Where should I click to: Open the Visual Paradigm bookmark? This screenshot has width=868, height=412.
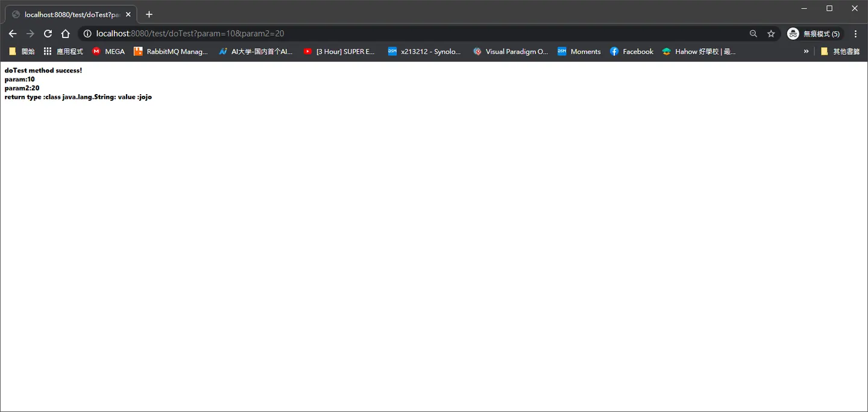tap(511, 51)
